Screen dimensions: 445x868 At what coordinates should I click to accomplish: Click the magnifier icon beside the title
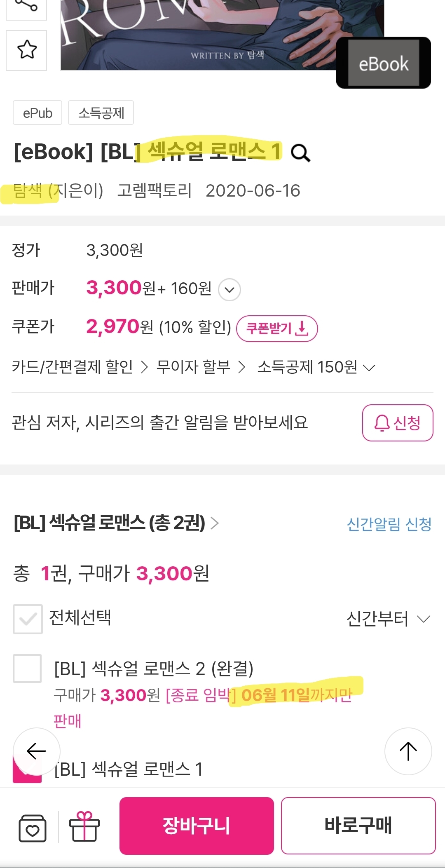point(300,153)
